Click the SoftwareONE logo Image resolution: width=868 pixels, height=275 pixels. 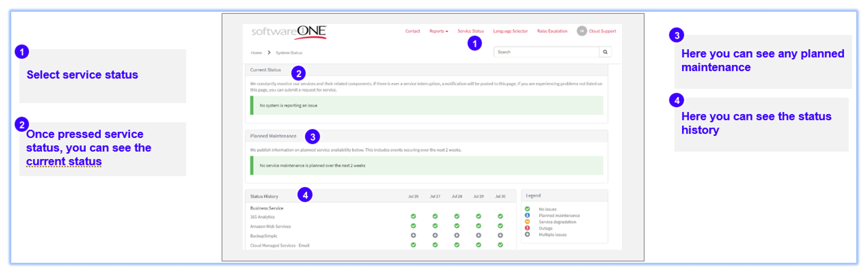[x=289, y=32]
